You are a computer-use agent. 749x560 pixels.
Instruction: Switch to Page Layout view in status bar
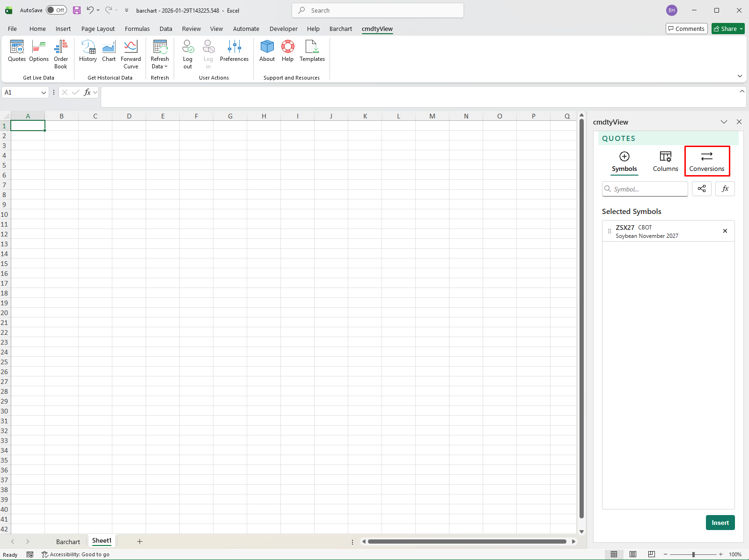633,554
